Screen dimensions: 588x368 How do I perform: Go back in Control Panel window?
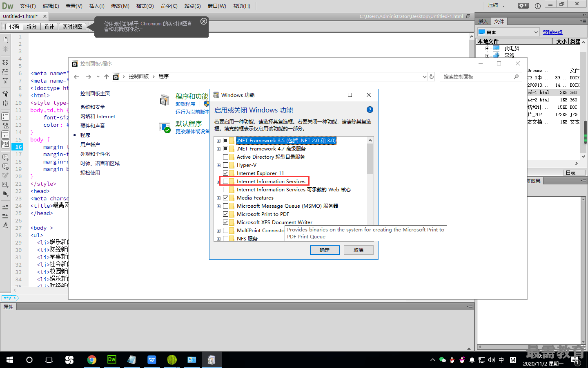click(x=77, y=76)
